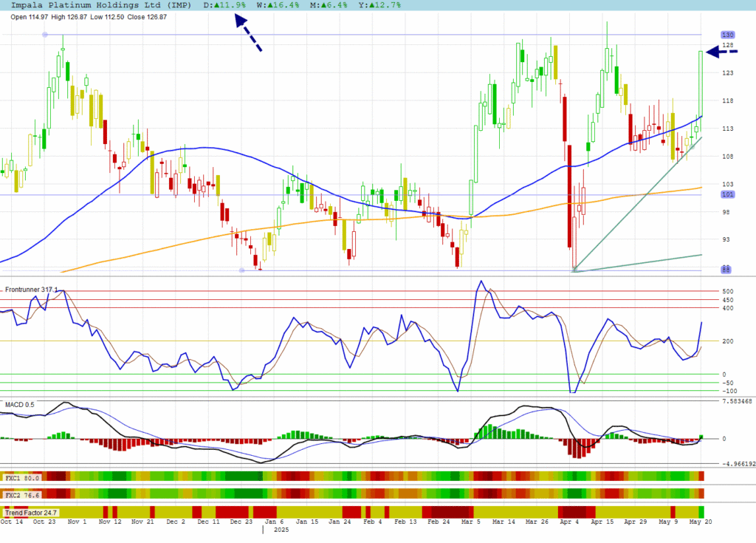Click the Dec 2 date axis label
The image size is (756, 543).
tap(176, 522)
